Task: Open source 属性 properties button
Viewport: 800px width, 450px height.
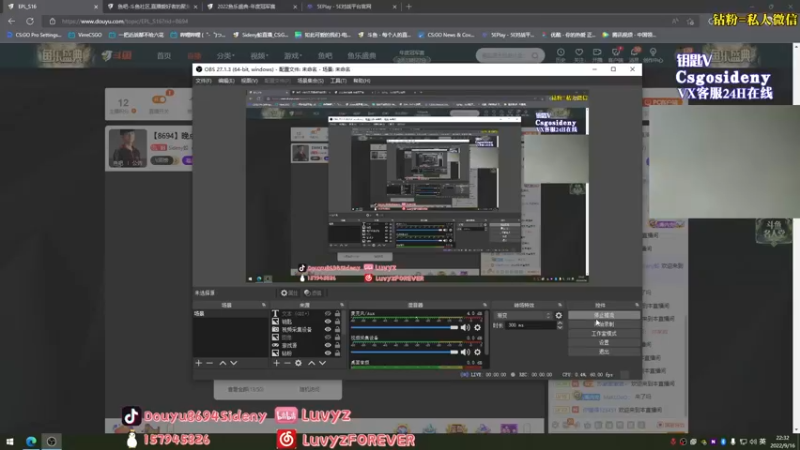Action: point(289,293)
